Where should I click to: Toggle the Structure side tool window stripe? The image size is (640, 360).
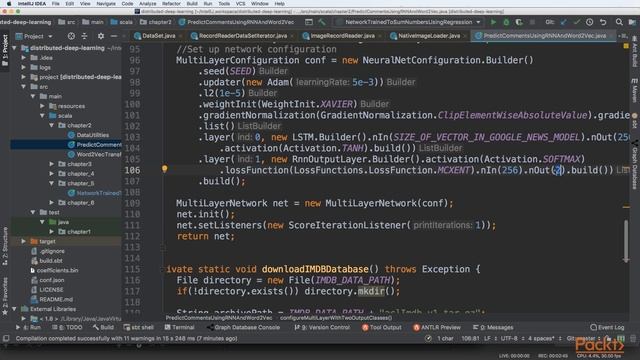click(5, 246)
